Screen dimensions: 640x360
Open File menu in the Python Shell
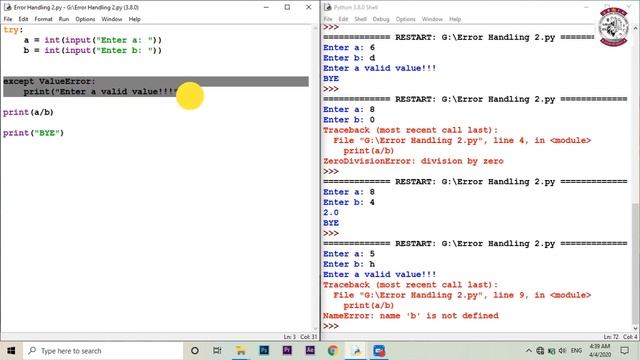click(x=328, y=19)
